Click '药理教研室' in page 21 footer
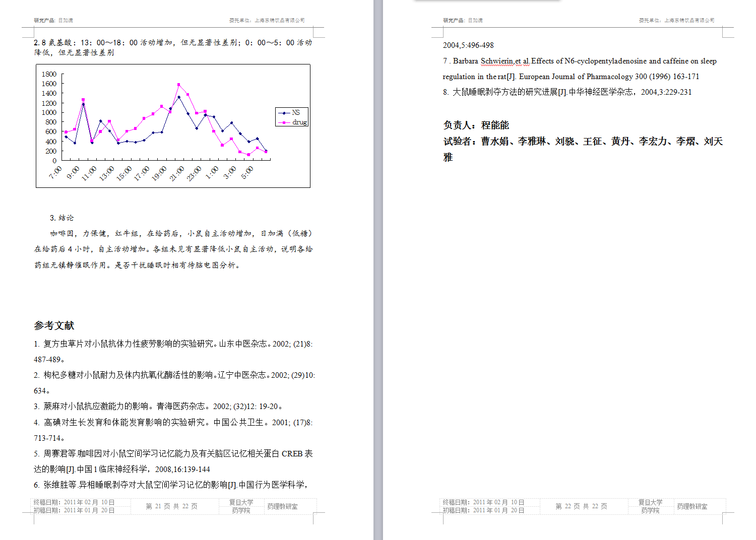 283,506
